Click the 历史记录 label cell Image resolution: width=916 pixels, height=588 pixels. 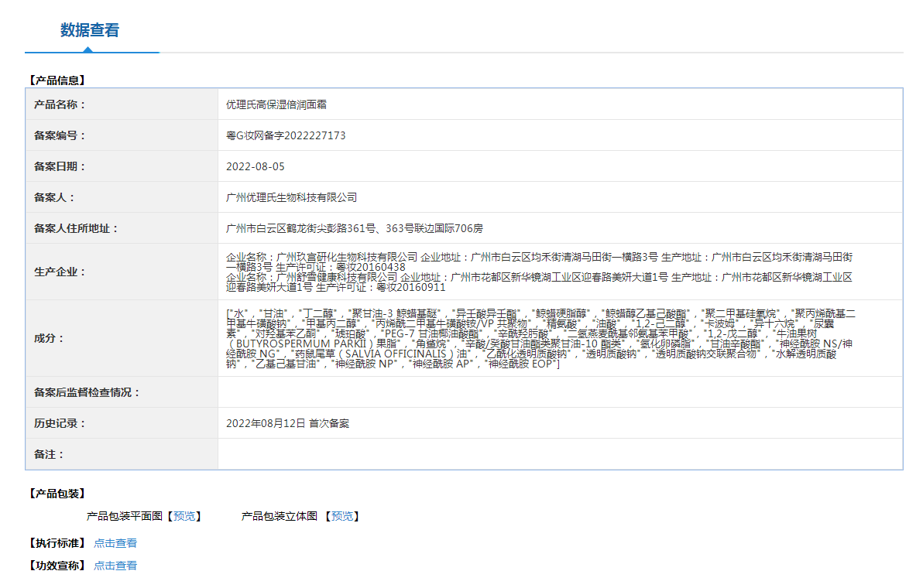click(x=122, y=423)
